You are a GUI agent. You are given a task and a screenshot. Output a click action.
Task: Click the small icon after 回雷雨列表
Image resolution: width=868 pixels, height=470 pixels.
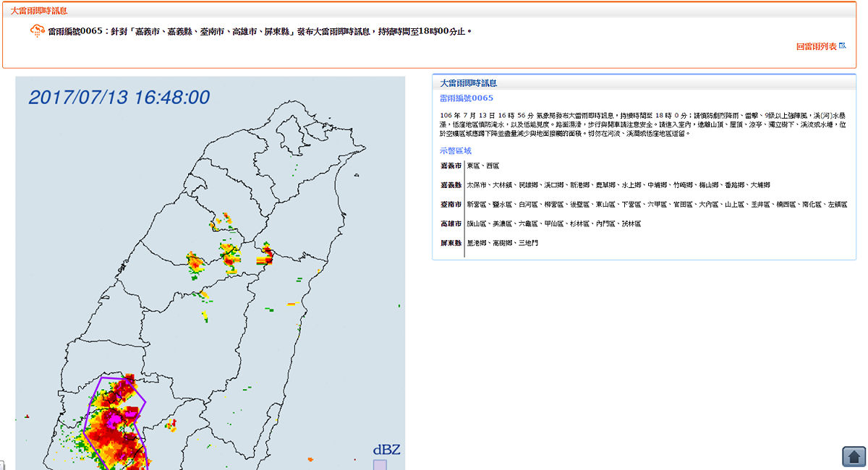coord(842,46)
